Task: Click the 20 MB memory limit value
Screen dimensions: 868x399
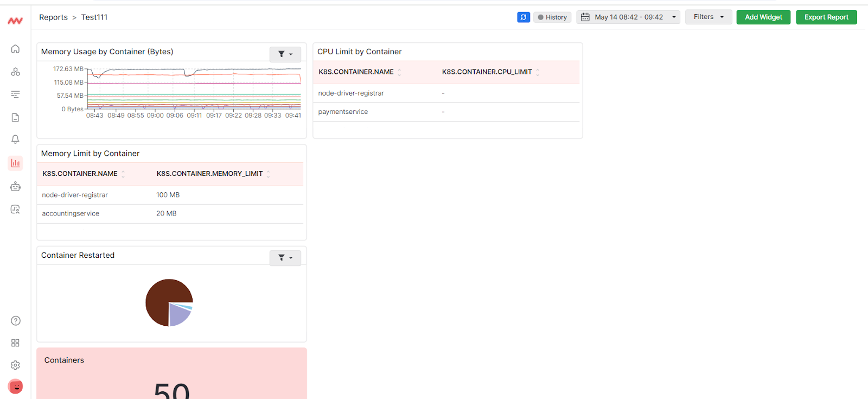Action: tap(166, 214)
